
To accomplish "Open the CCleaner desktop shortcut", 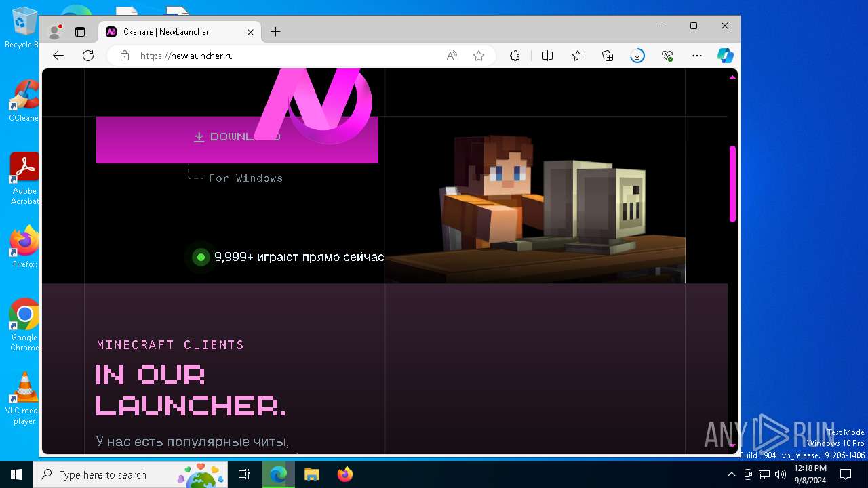I will pyautogui.click(x=23, y=100).
